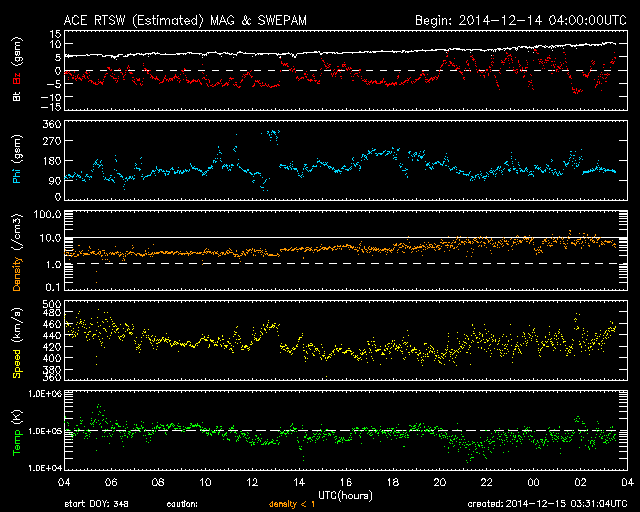Viewport: 640px width, 512px height.
Task: Click the blue Phi (gsm) axis label
Action: click(x=16, y=161)
